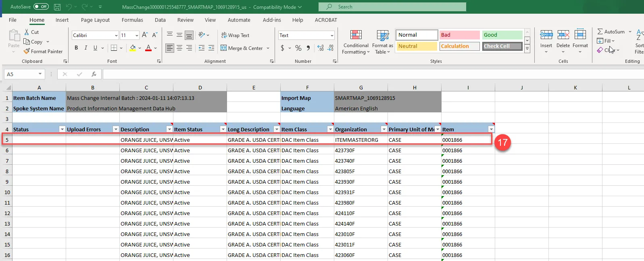Click the yellow Fill Color swatch
The height and width of the screenshot is (261, 644).
133,48
